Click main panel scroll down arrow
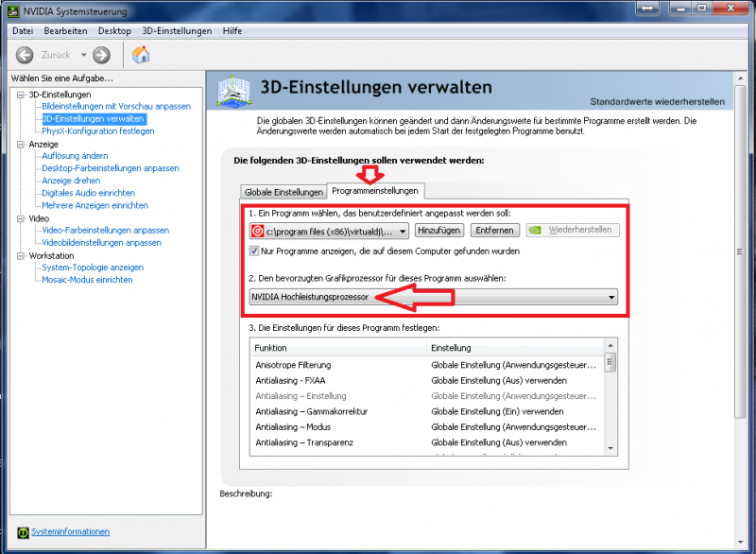 tap(740, 542)
